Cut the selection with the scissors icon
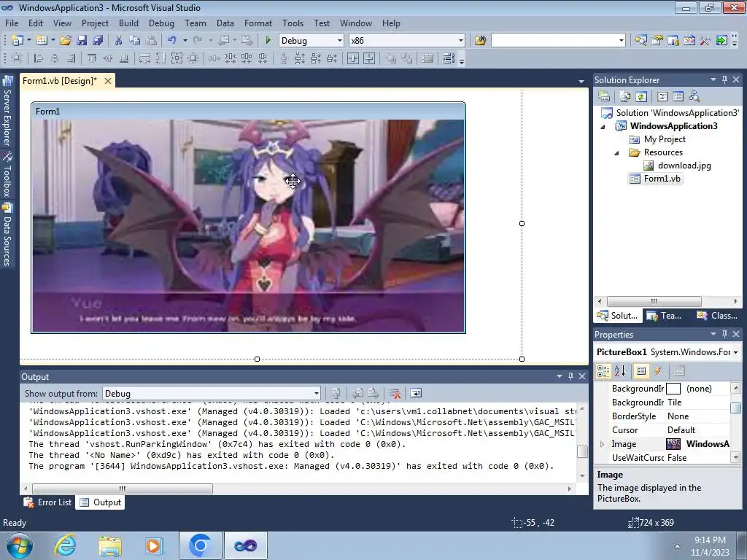 click(x=119, y=41)
